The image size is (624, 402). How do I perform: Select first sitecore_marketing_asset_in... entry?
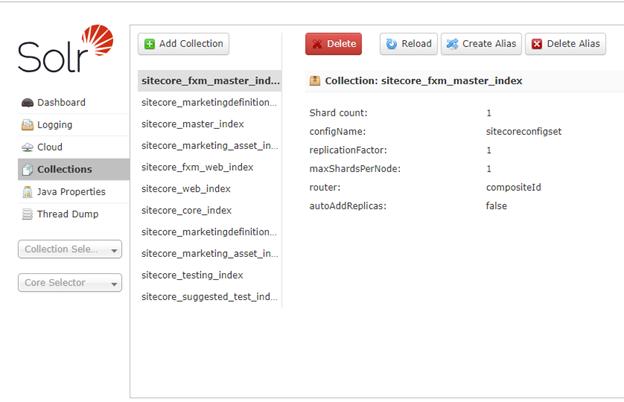(x=210, y=146)
